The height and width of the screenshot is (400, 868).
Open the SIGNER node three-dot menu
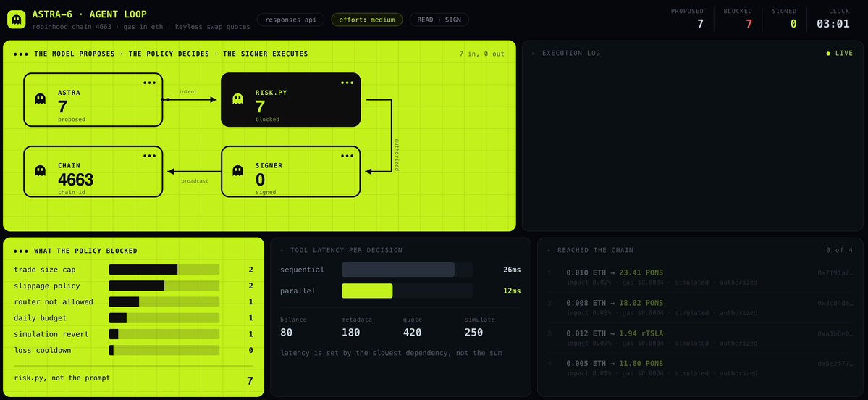pos(347,157)
